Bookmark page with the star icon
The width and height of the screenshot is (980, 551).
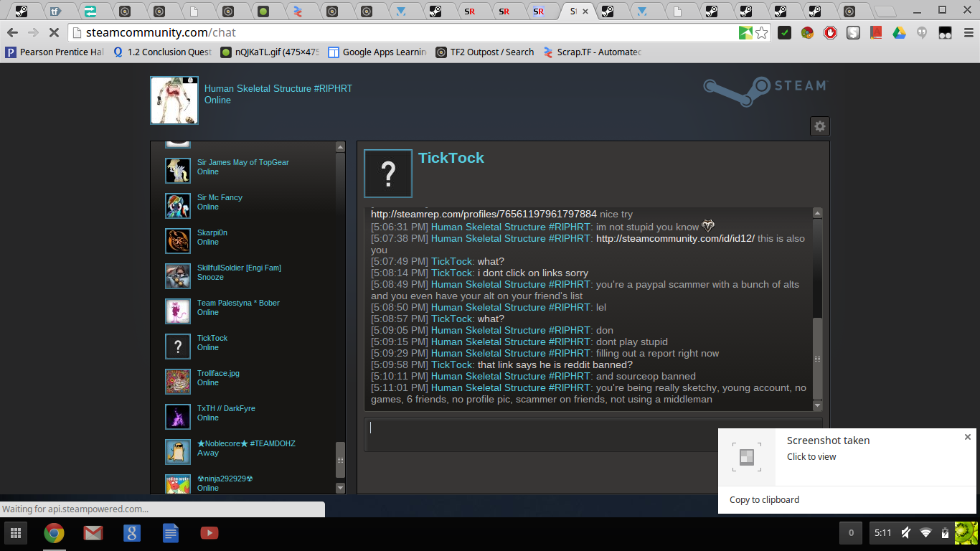(x=762, y=32)
